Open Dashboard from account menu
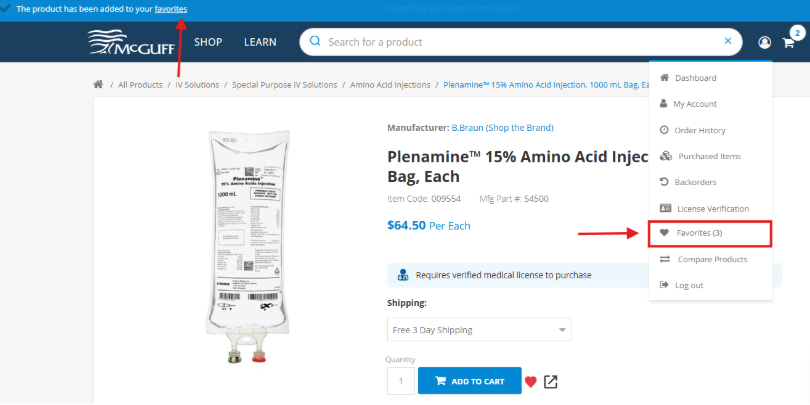 (x=695, y=78)
